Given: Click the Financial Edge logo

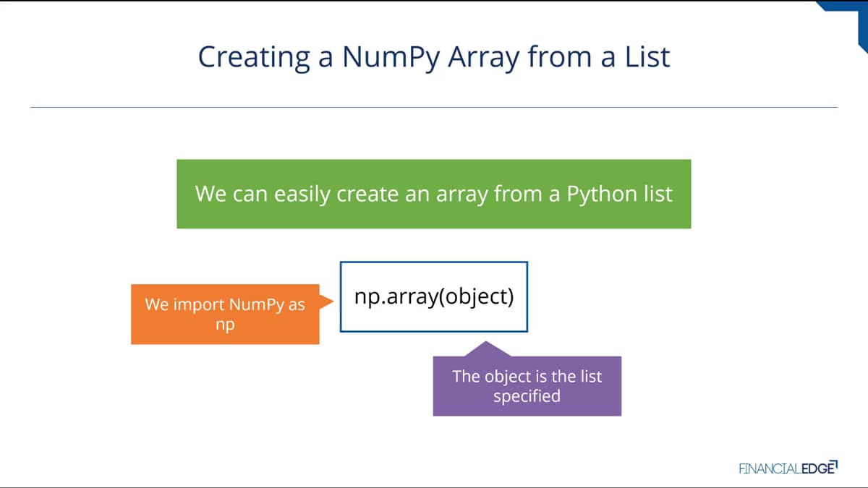Looking at the screenshot, I should (788, 467).
